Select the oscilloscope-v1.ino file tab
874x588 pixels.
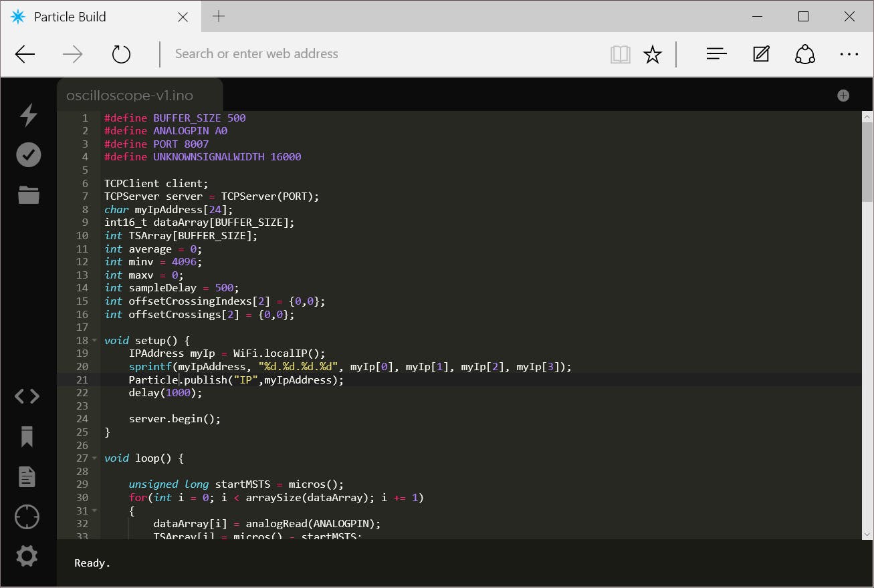tap(139, 96)
